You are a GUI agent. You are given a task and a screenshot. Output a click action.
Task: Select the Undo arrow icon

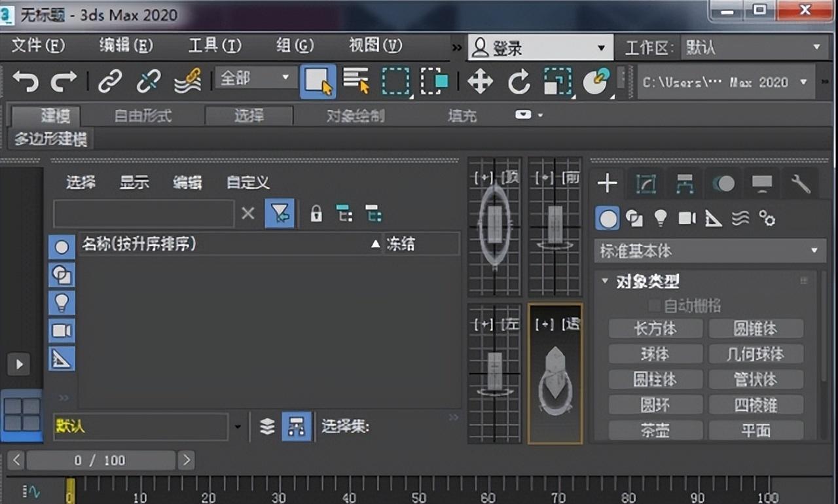[25, 81]
